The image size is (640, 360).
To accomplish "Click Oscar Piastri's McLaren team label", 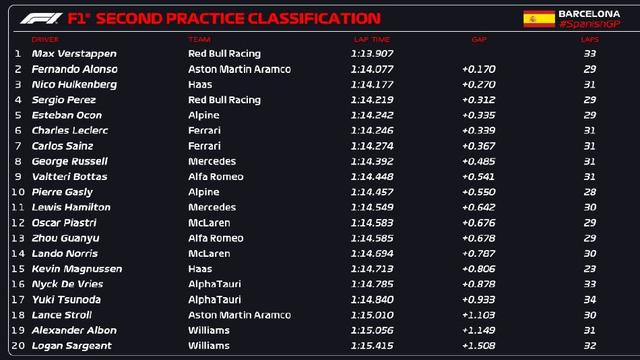I will (x=209, y=223).
